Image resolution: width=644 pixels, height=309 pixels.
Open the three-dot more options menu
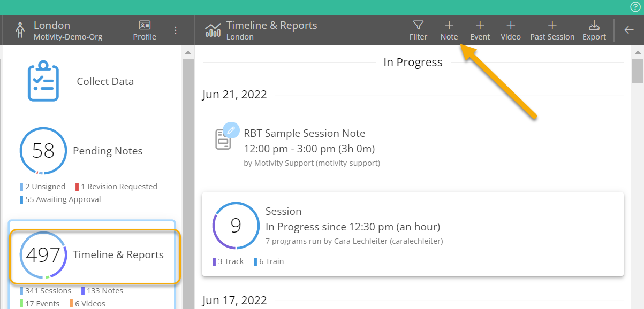(176, 30)
